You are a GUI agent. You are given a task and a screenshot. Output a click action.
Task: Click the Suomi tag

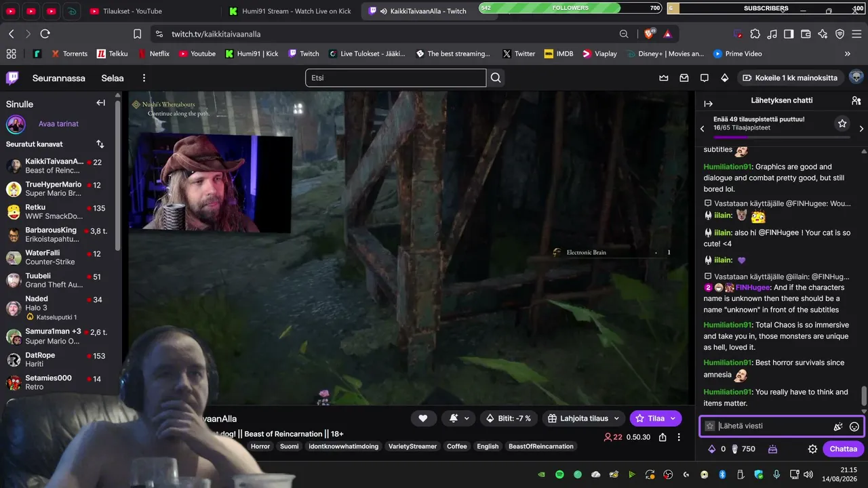pyautogui.click(x=290, y=446)
